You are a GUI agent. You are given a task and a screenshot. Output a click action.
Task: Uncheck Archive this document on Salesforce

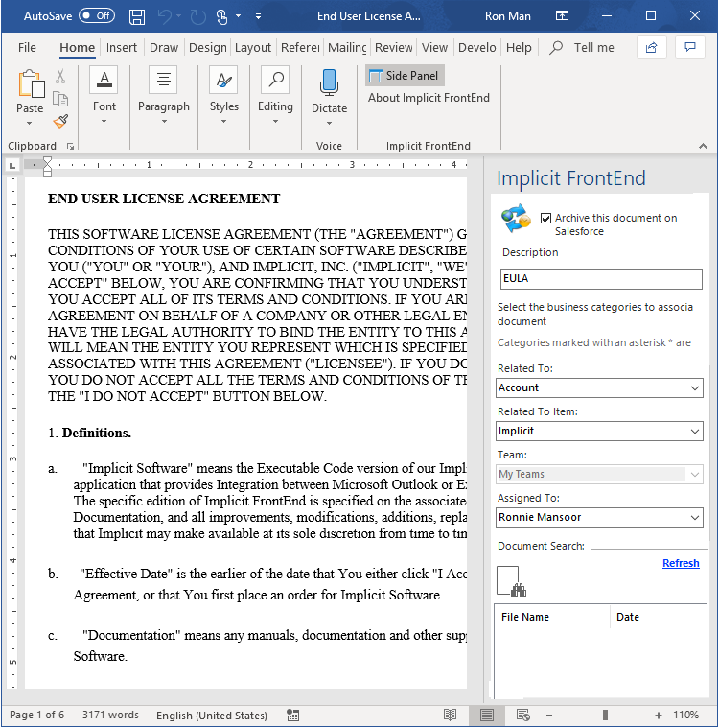(546, 218)
